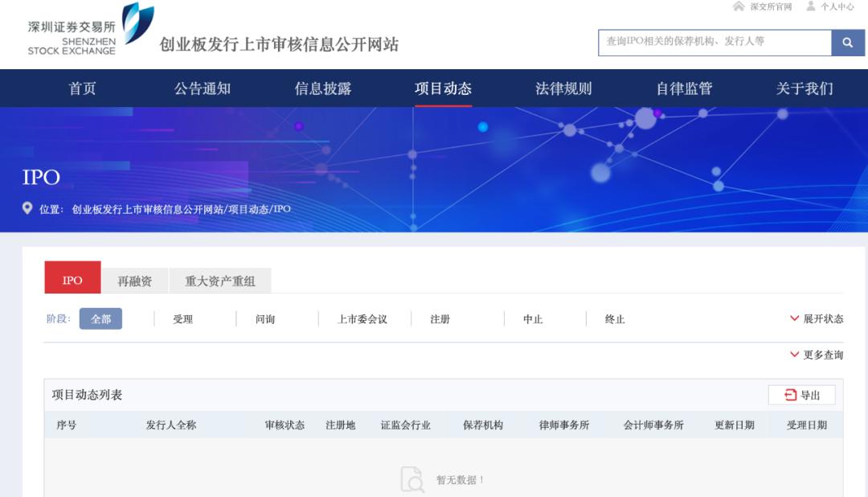The width and height of the screenshot is (868, 497).
Task: Open the 更多查询 advanced search panel
Action: [x=821, y=354]
